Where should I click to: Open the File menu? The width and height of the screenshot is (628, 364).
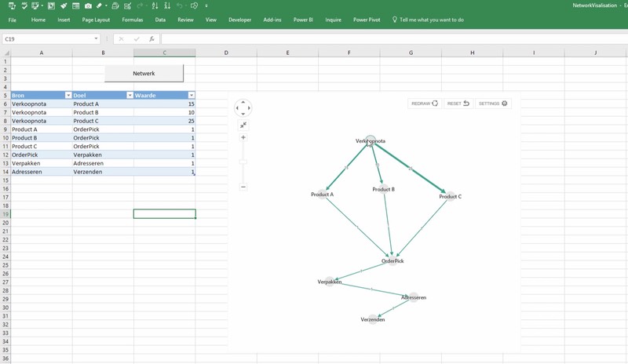[13, 20]
